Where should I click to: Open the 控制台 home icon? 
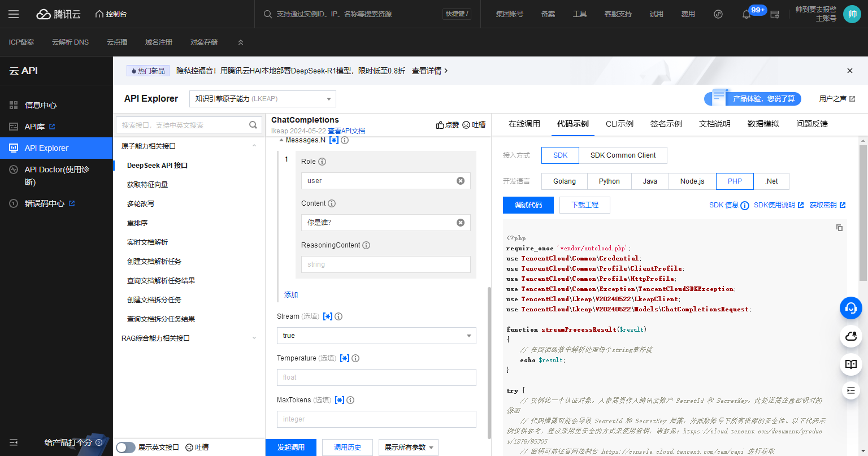99,14
